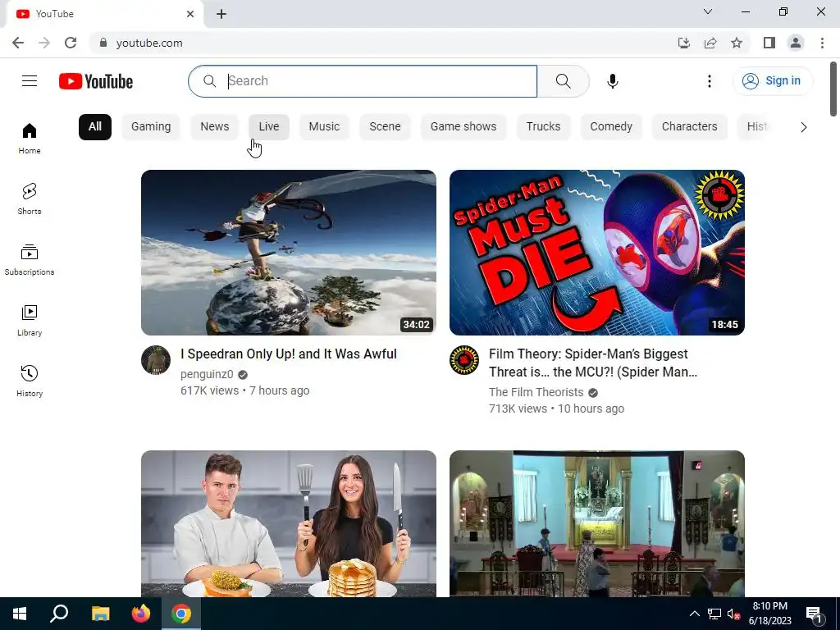Open the Spider-Man Must Die thumbnail

pyautogui.click(x=597, y=253)
